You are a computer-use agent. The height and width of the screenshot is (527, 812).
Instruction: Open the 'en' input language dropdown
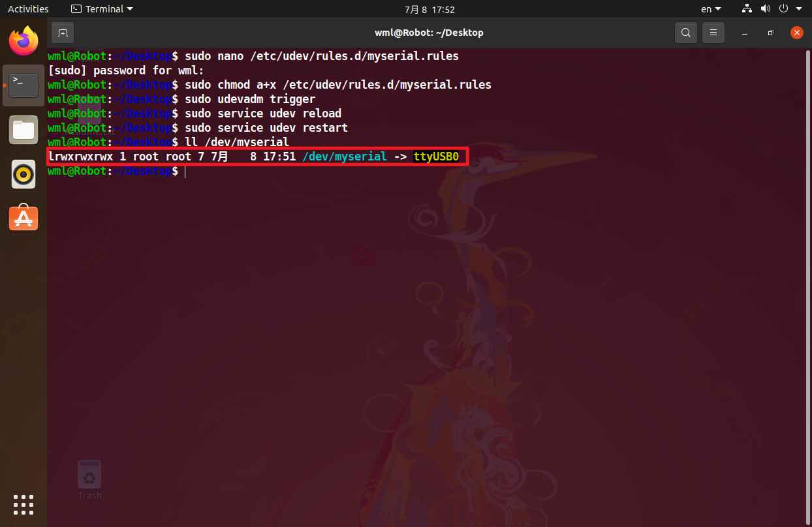(711, 9)
